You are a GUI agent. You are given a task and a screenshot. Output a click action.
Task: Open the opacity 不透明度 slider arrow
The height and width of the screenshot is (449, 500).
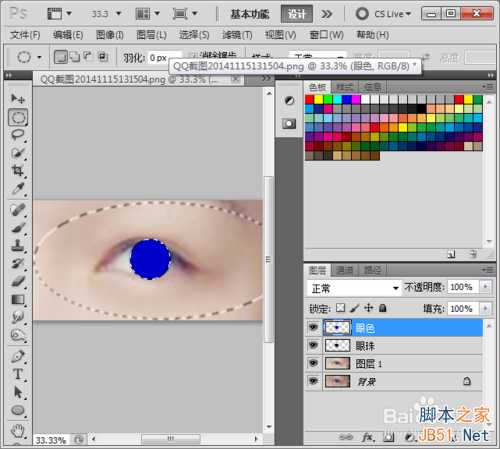pyautogui.click(x=486, y=287)
